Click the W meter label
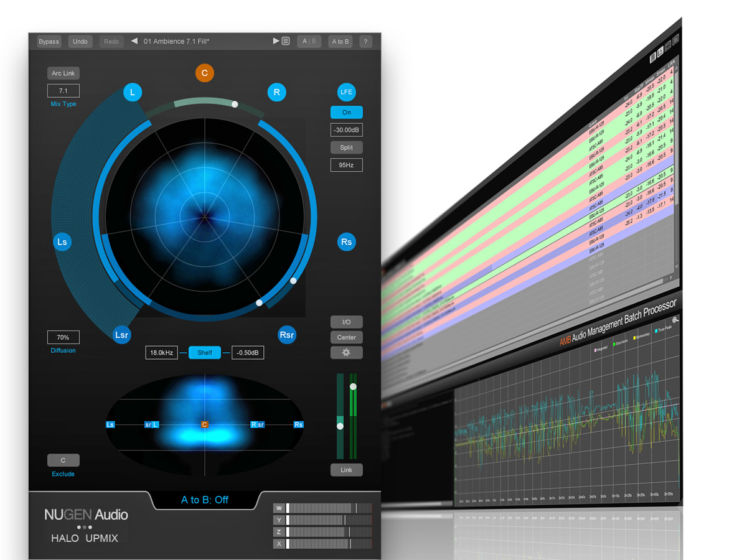The image size is (747, 560). click(279, 508)
